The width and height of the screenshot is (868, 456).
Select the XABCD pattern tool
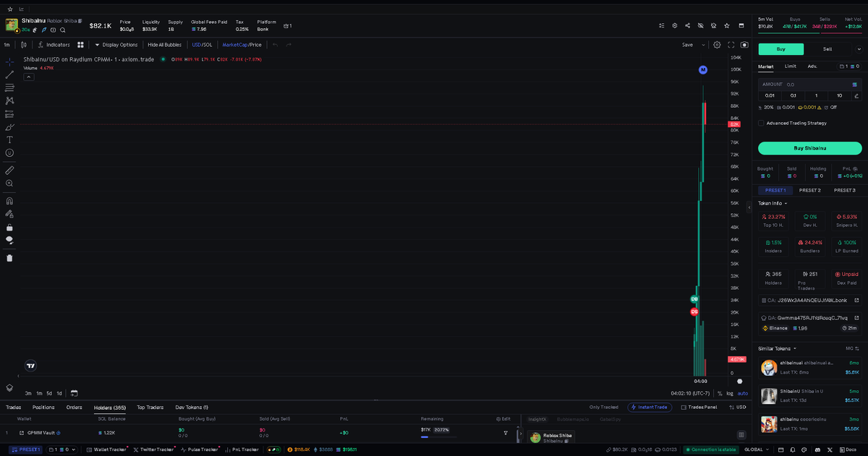click(x=9, y=100)
